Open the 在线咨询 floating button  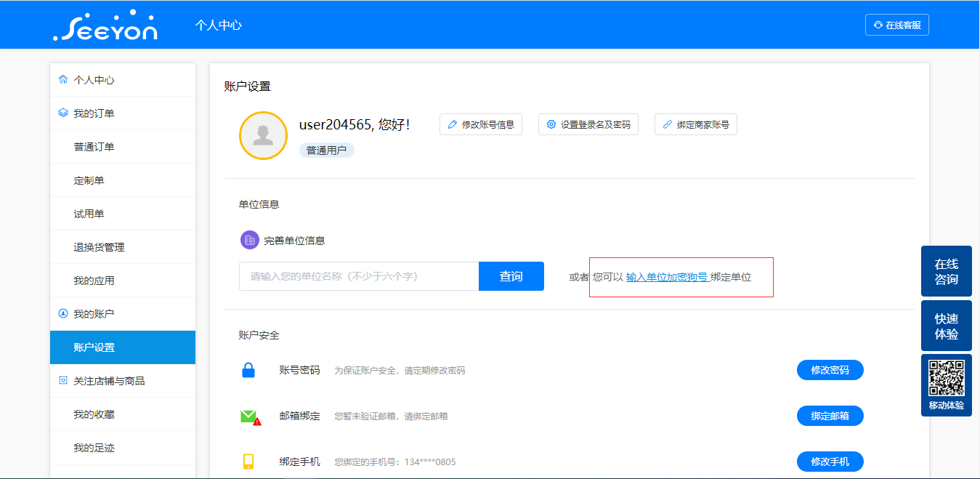pos(947,272)
